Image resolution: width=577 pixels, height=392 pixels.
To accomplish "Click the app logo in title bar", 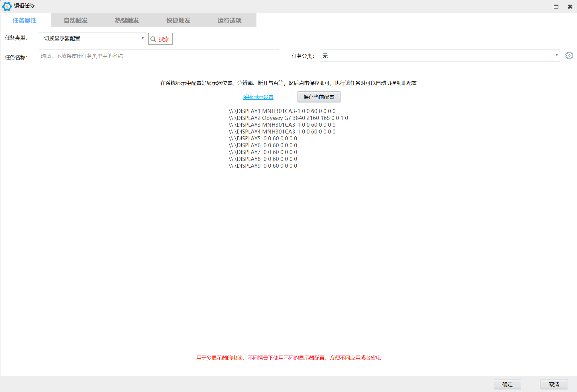I will point(7,6).
